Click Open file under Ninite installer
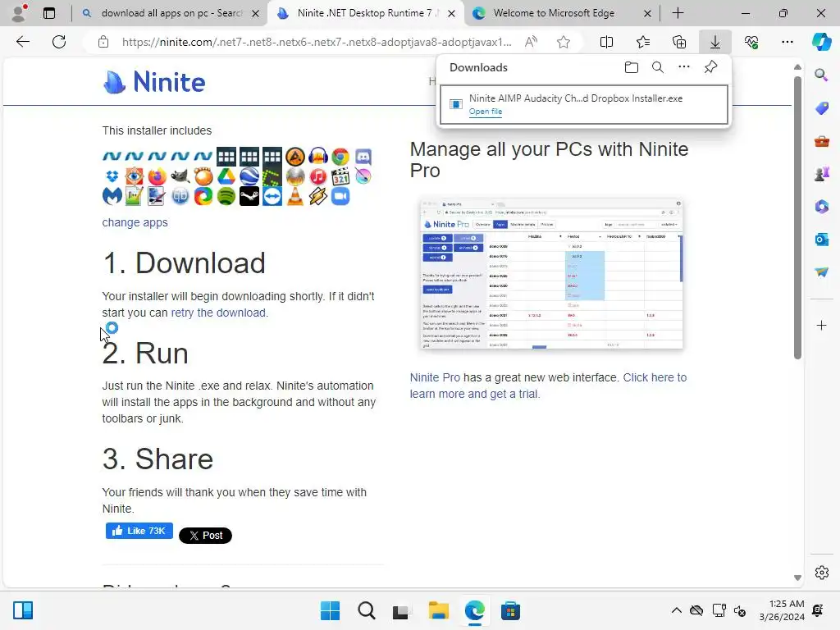840x630 pixels. click(486, 112)
